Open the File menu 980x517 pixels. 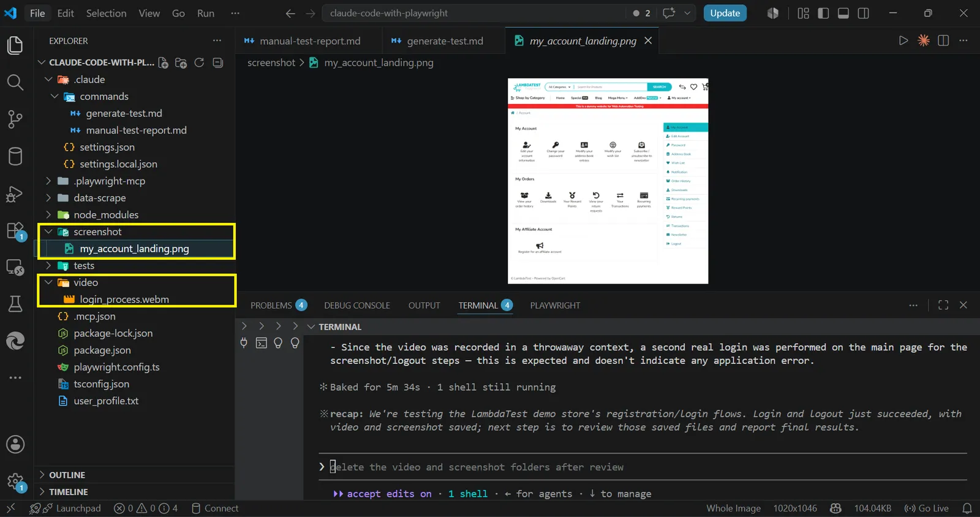point(37,13)
